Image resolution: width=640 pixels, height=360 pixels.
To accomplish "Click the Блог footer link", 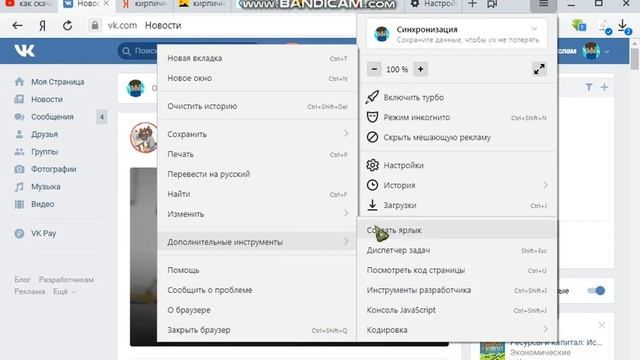I will [22, 280].
